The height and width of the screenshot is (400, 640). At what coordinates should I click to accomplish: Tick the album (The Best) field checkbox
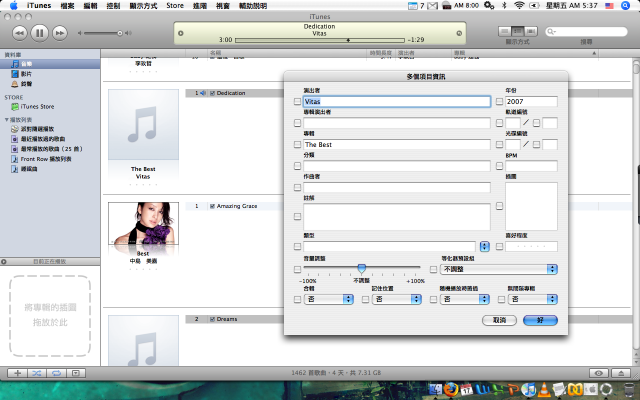pos(298,144)
